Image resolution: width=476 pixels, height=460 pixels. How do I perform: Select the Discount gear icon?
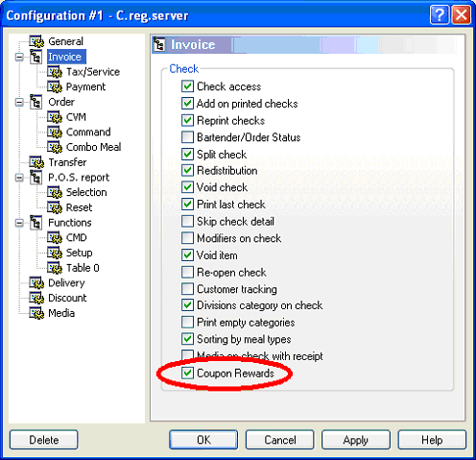36,298
